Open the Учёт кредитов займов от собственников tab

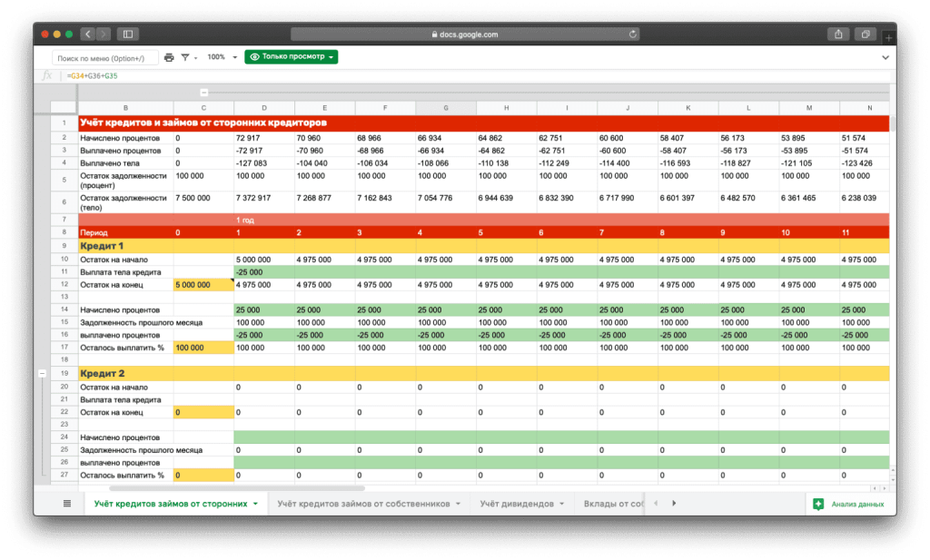point(369,503)
